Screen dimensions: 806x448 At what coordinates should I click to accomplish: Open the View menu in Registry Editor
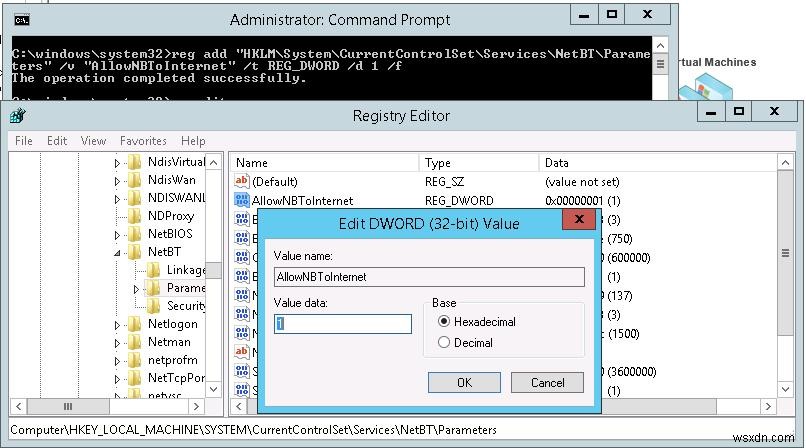pyautogui.click(x=93, y=141)
